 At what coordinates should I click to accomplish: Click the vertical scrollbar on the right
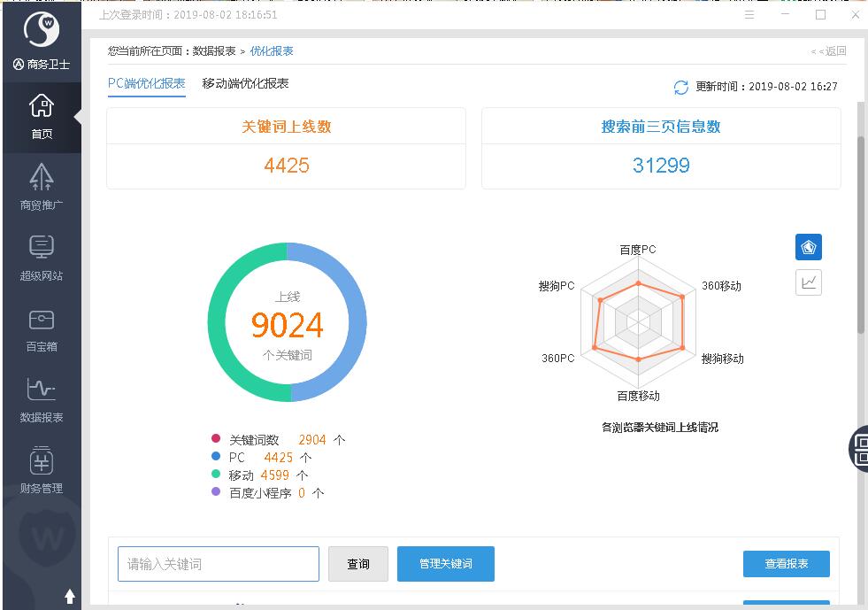coord(862,235)
